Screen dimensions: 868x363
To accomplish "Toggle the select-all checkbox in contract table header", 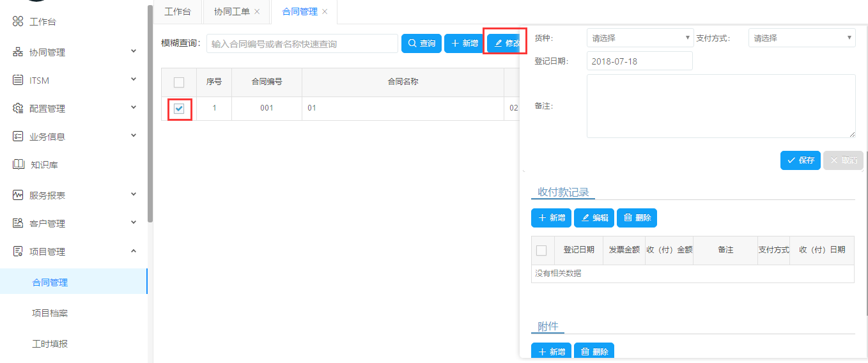I will click(x=179, y=82).
